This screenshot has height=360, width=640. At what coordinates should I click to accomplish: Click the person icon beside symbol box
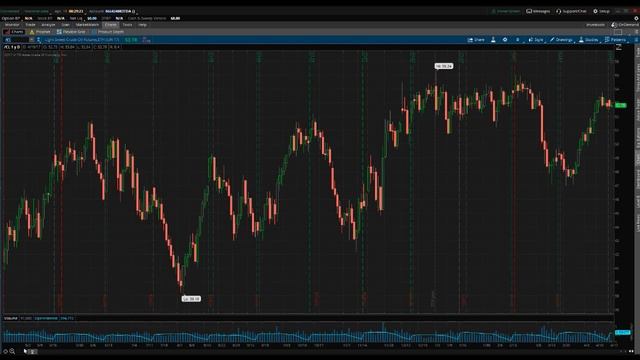[x=39, y=40]
